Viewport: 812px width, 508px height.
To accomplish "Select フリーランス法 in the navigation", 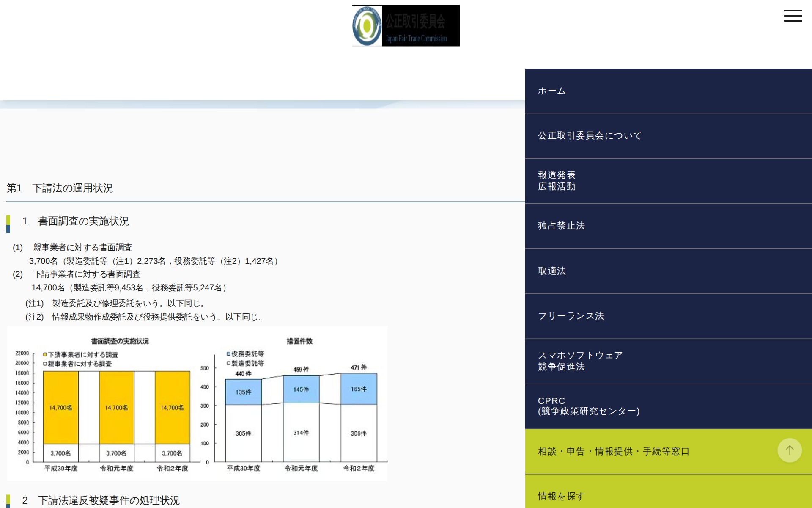I will tap(571, 316).
